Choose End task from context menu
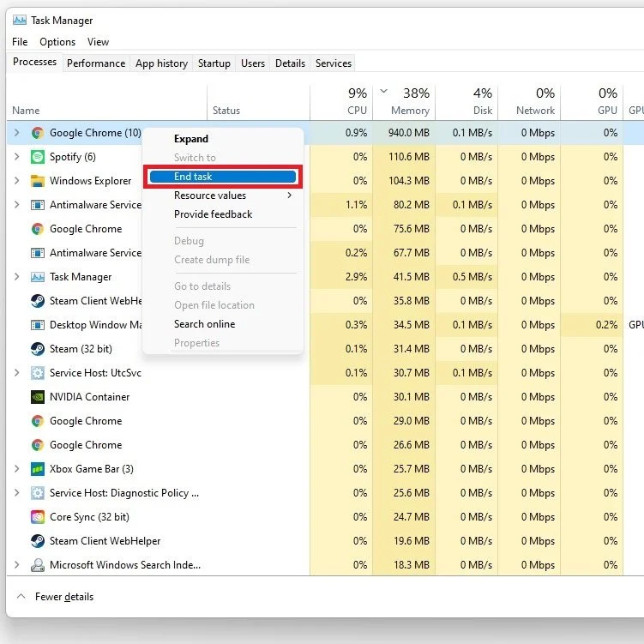 point(223,177)
